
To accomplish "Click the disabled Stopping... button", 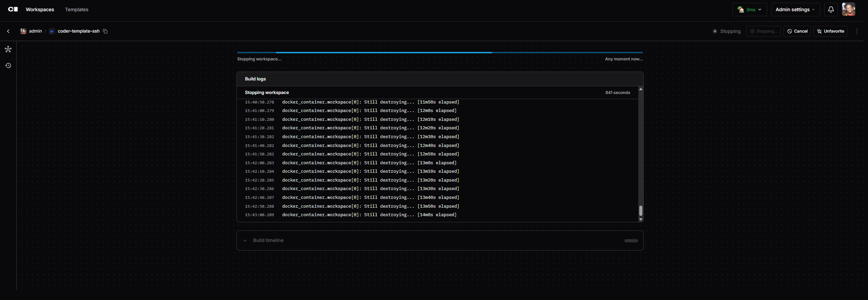I will (763, 31).
